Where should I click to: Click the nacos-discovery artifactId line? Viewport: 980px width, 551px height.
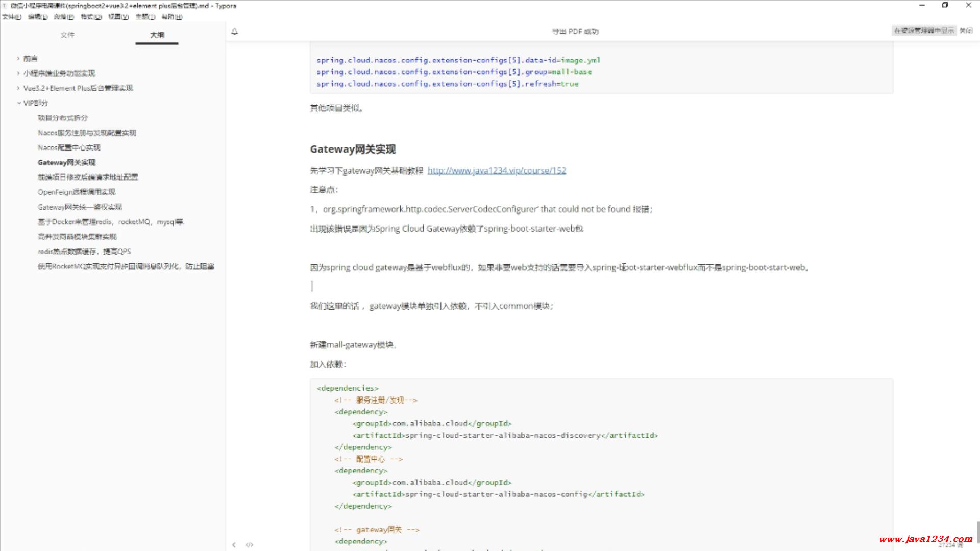505,436
